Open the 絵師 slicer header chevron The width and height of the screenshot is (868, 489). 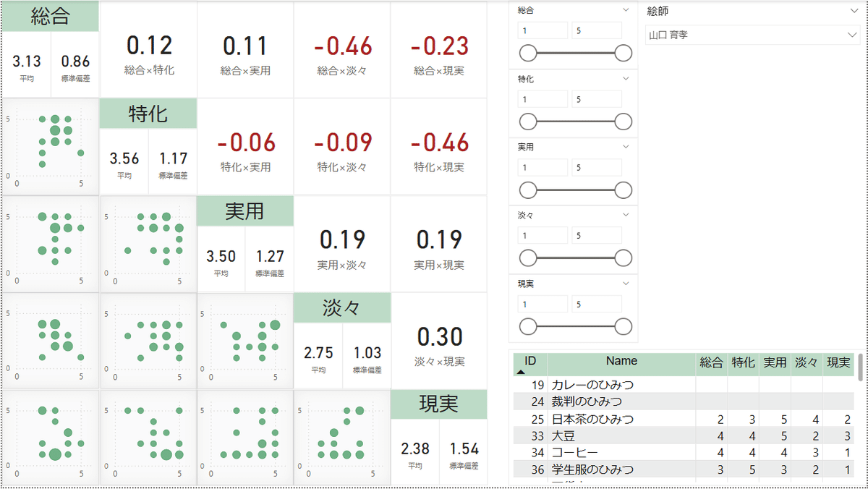(854, 11)
